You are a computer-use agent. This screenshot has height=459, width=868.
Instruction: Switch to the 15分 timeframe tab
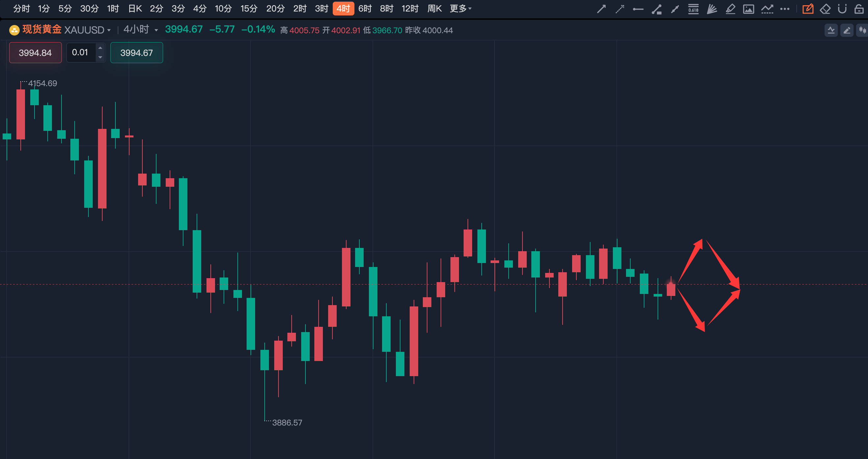[x=249, y=9]
